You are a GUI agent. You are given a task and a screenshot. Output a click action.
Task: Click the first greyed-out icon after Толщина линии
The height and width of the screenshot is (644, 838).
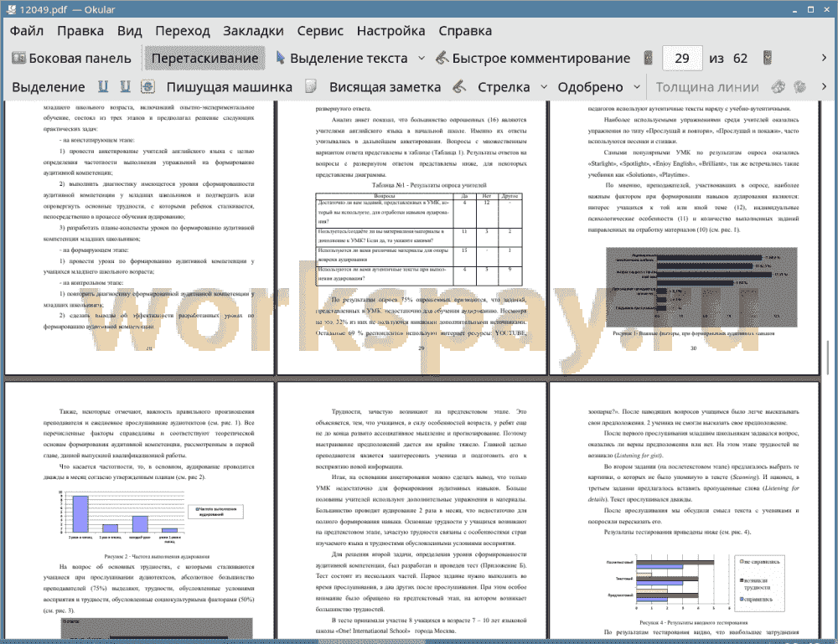pos(779,86)
